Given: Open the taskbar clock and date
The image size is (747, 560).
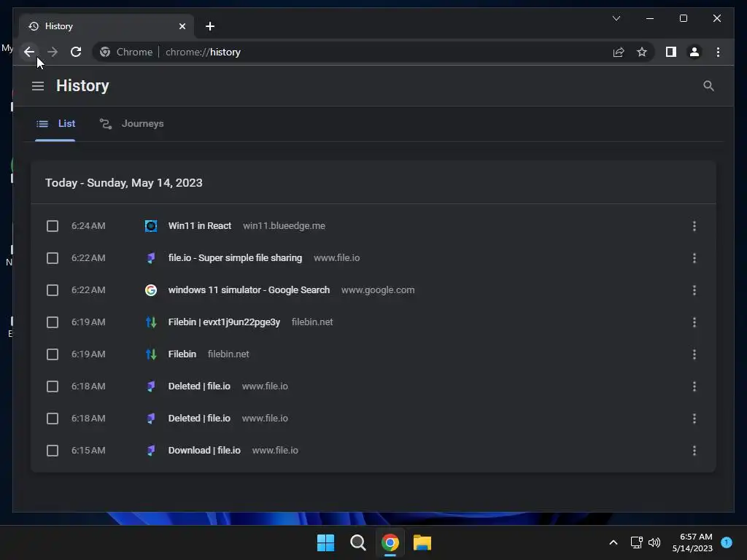Looking at the screenshot, I should click(692, 542).
